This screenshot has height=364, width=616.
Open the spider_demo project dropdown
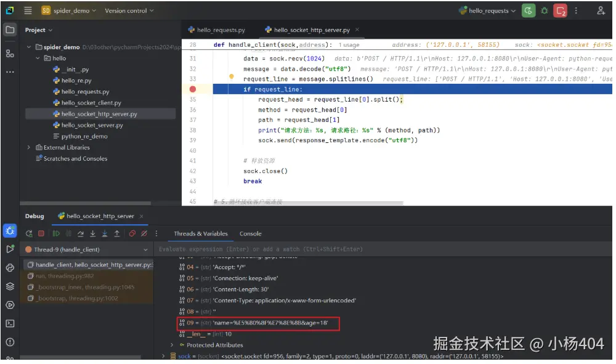(69, 10)
